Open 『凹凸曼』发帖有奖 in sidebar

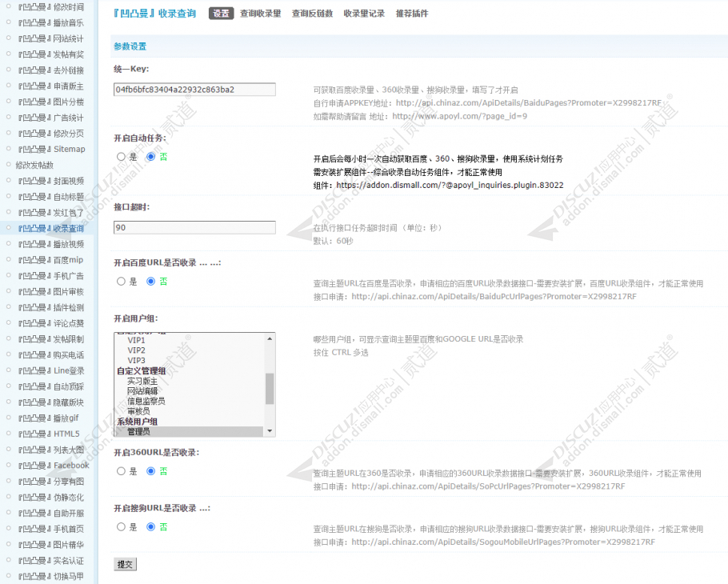[51, 54]
